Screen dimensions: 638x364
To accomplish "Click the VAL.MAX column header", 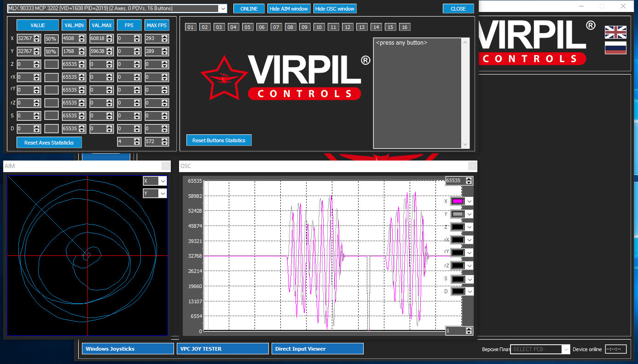I will pyautogui.click(x=102, y=25).
